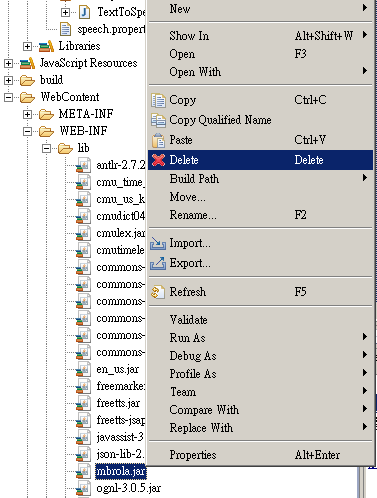Viewport: 377px width, 498px height.
Task: Choose Properties from the context menu
Action: tap(260, 455)
